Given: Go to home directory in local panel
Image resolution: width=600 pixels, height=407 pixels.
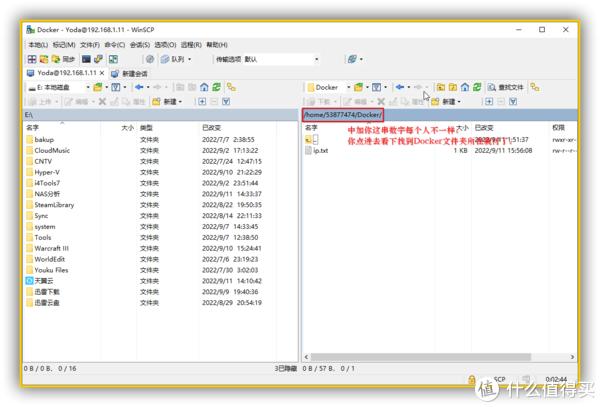Looking at the screenshot, I should pyautogui.click(x=204, y=87).
